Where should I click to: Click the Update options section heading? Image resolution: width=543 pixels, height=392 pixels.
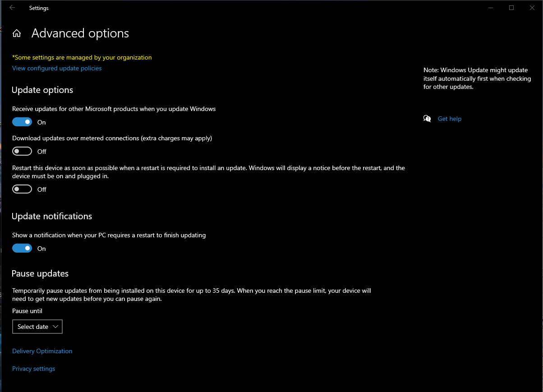(42, 90)
